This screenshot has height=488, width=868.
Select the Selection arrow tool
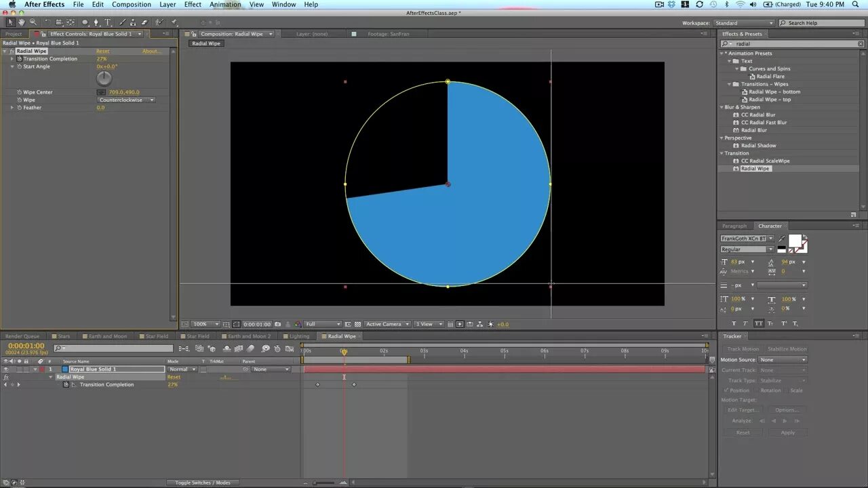coord(10,22)
